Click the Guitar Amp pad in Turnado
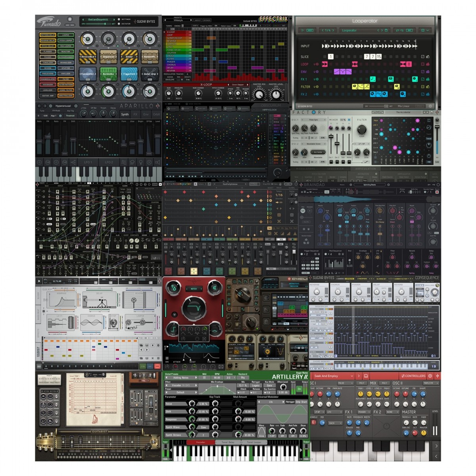This screenshot has width=476, height=476. (150, 74)
